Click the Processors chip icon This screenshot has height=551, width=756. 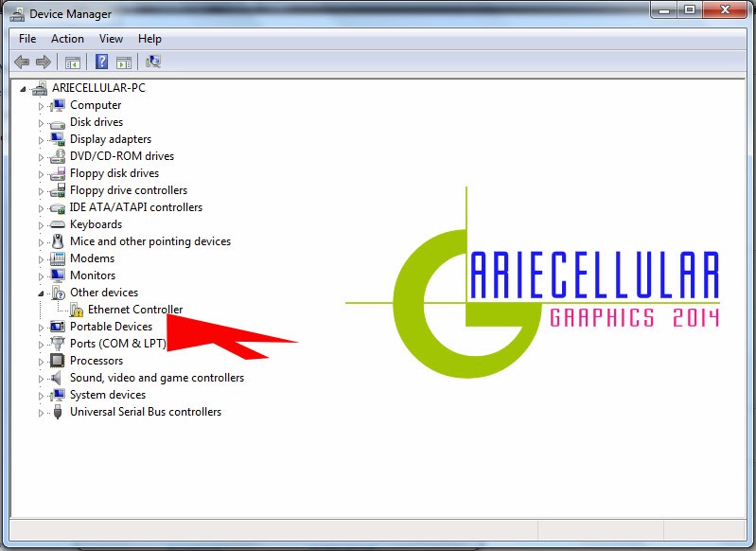(58, 361)
